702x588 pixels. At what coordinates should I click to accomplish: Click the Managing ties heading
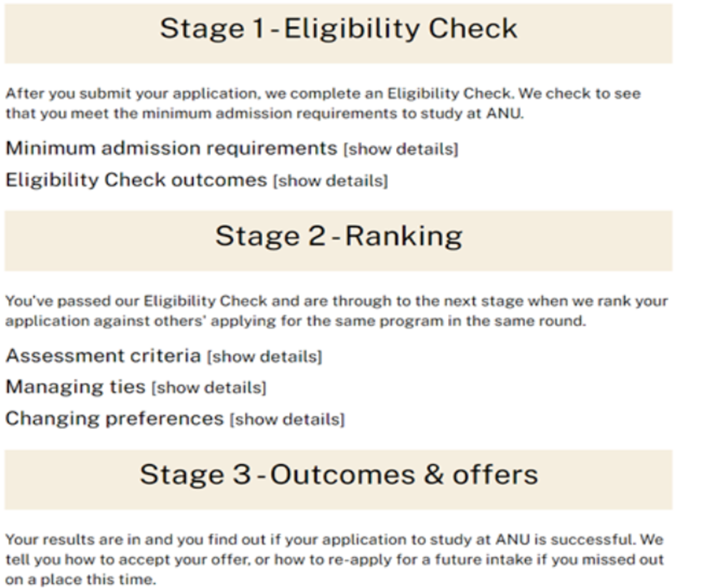pyautogui.click(x=75, y=387)
